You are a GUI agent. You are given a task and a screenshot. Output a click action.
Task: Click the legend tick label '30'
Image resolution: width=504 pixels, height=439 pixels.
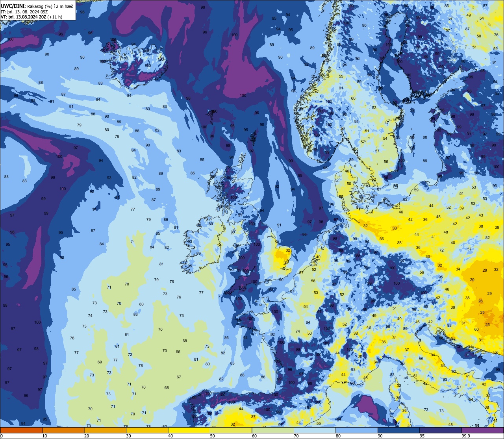pyautogui.click(x=128, y=436)
